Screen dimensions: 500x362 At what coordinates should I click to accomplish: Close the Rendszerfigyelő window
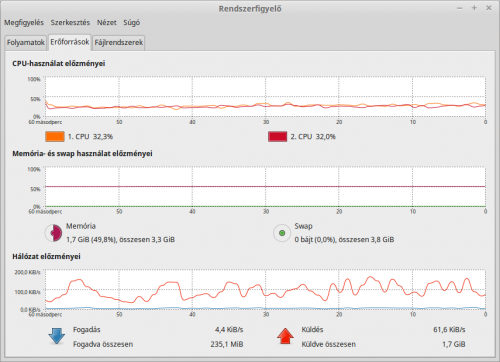(x=489, y=8)
